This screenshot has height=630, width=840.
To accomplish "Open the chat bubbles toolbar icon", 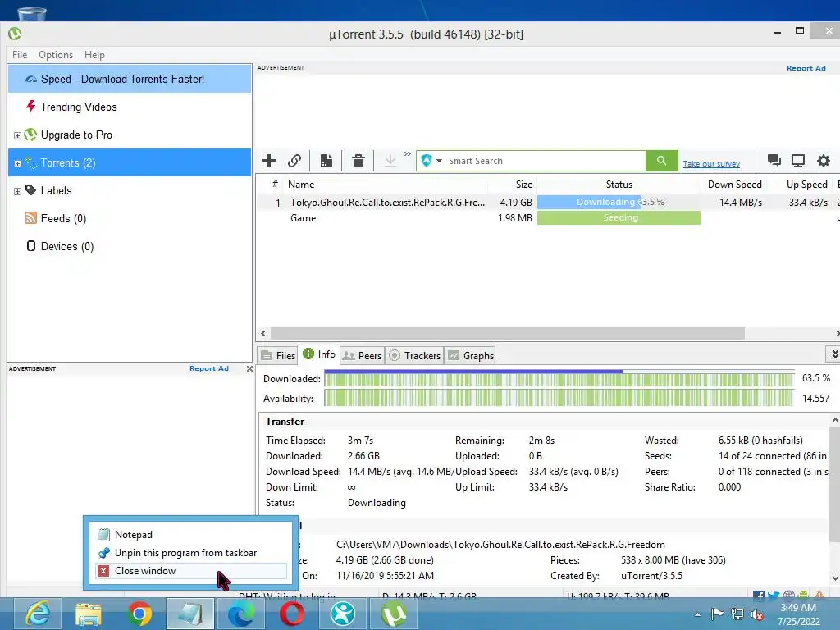I will (x=774, y=161).
